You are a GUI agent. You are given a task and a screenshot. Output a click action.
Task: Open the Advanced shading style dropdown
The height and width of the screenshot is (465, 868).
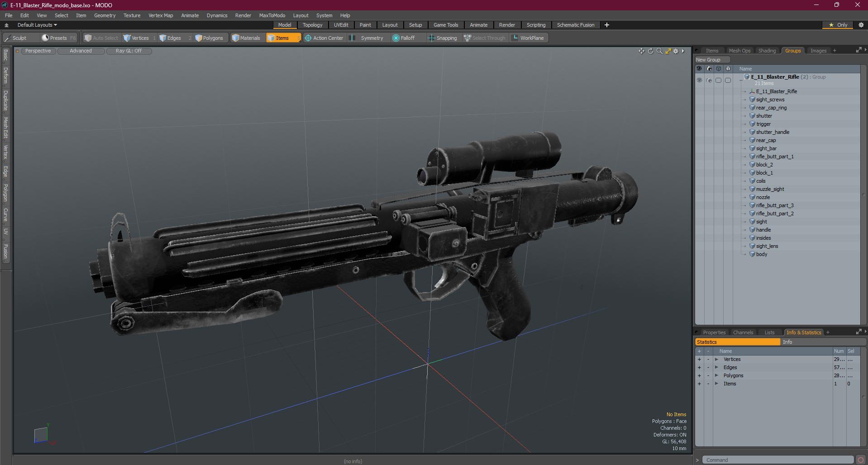[x=81, y=51]
